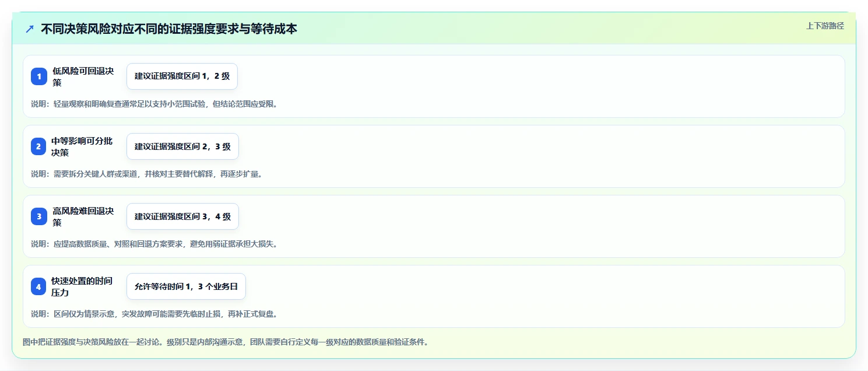Screen dimensions: 868x371
Task: Click the 上下游路径 label in the header
Action: tap(825, 26)
